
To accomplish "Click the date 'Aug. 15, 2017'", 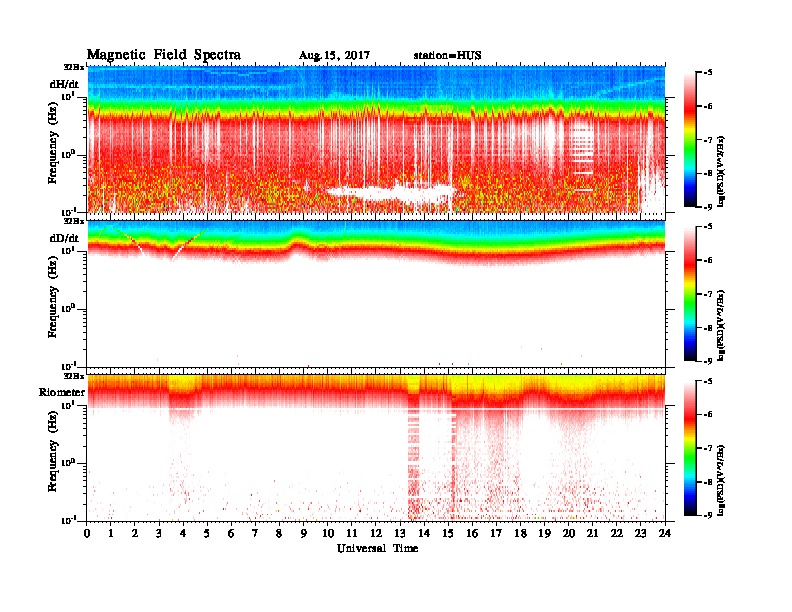I will [334, 56].
